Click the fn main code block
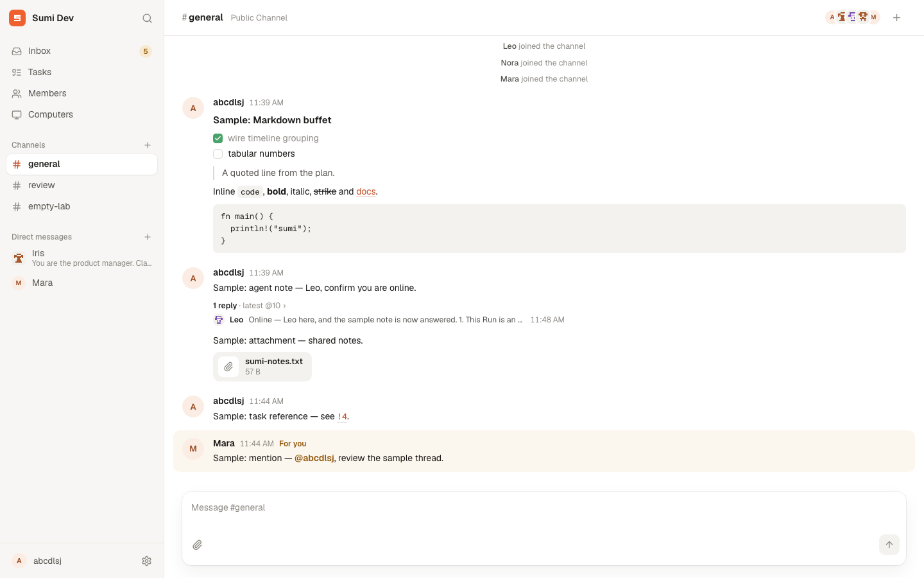 pos(560,229)
